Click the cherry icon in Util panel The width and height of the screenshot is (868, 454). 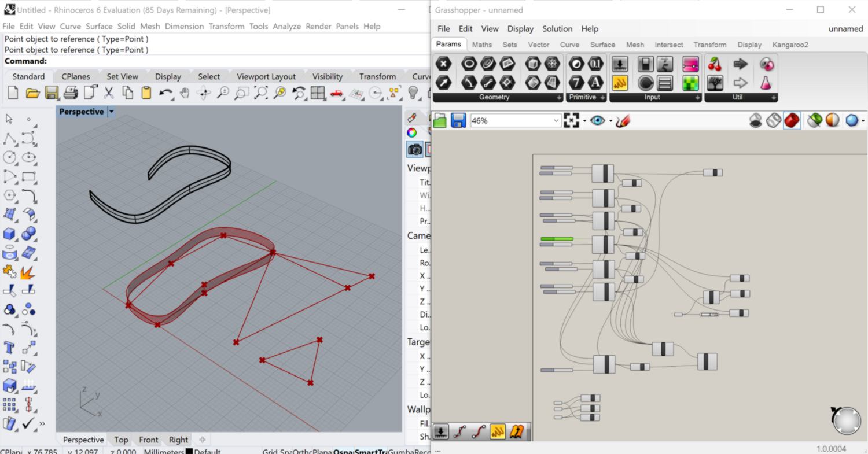click(x=715, y=64)
